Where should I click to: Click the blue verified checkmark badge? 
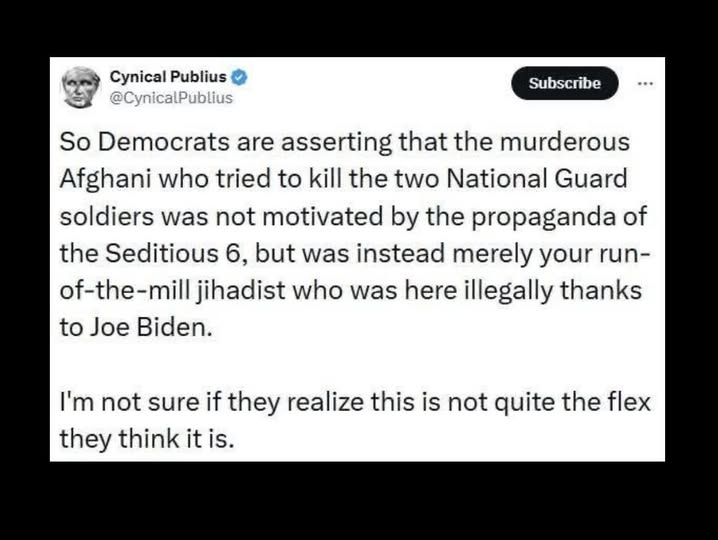click(240, 78)
